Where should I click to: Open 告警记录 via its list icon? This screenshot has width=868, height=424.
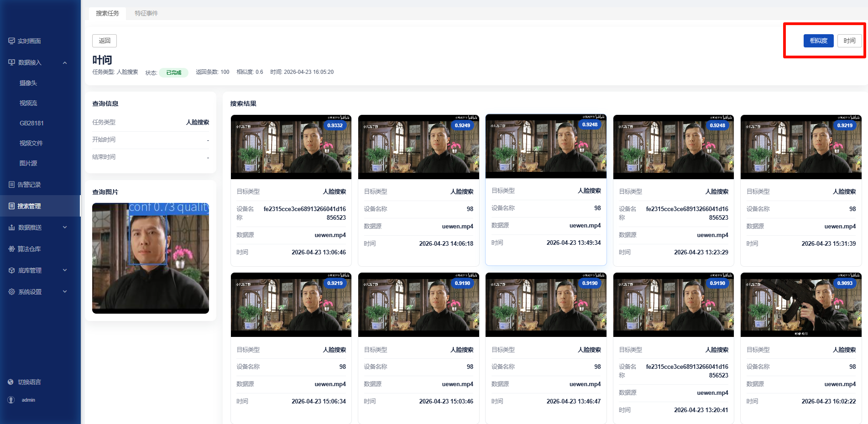[x=11, y=185]
